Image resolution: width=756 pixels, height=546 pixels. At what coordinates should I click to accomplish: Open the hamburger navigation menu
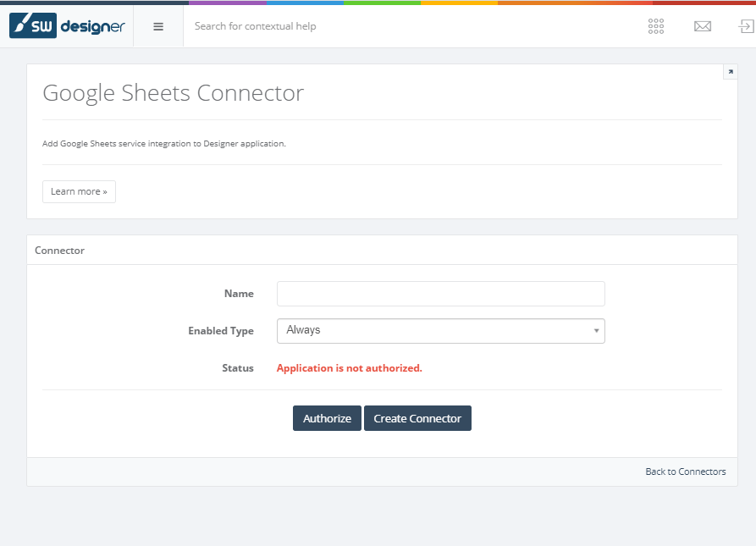click(x=158, y=26)
